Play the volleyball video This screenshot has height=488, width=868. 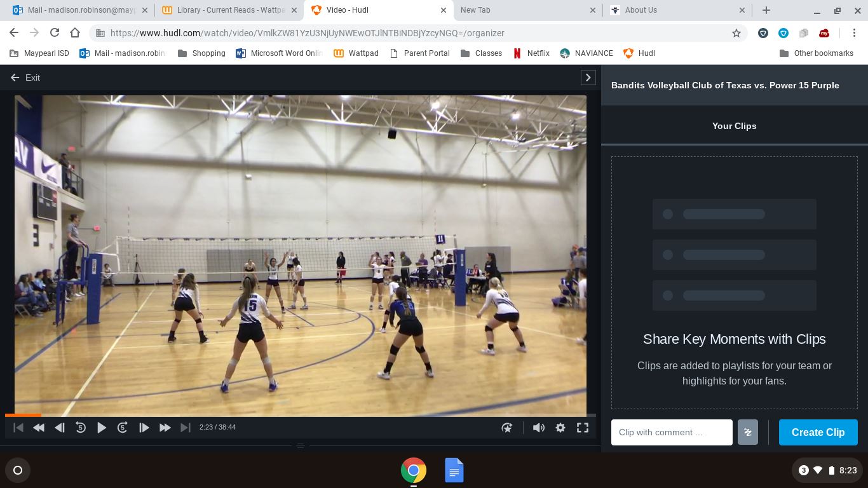pyautogui.click(x=102, y=428)
